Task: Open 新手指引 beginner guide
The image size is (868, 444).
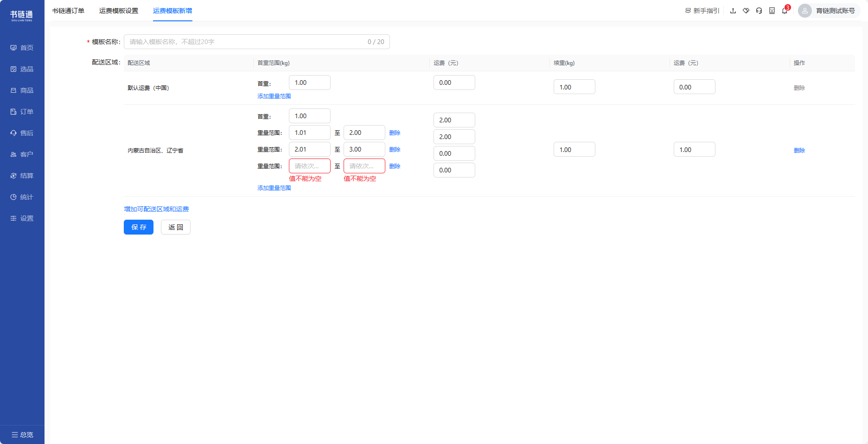Action: (x=702, y=11)
